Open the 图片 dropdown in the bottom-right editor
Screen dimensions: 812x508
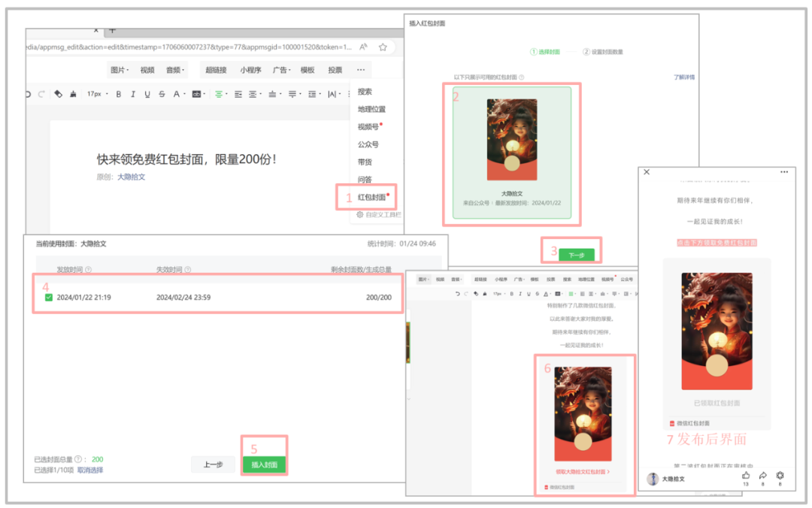(x=423, y=280)
